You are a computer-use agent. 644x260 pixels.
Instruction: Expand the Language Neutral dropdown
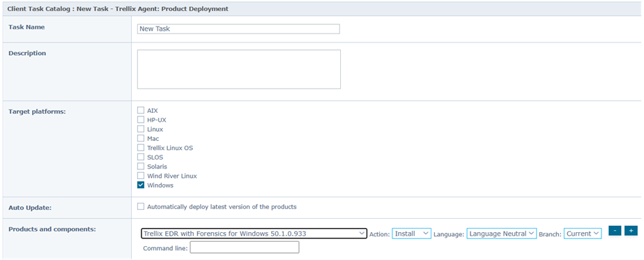(502, 234)
